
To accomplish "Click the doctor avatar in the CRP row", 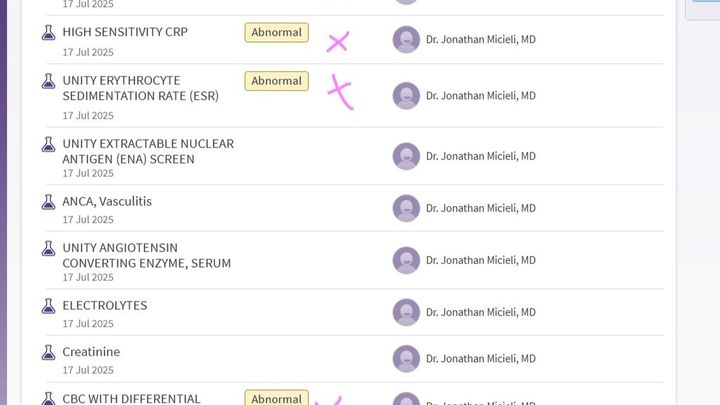I will pos(406,40).
